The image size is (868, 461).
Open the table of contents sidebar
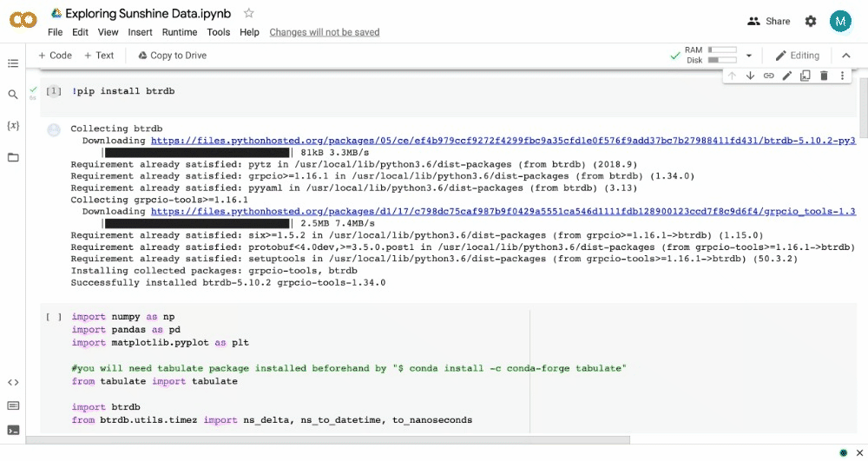pos(13,63)
